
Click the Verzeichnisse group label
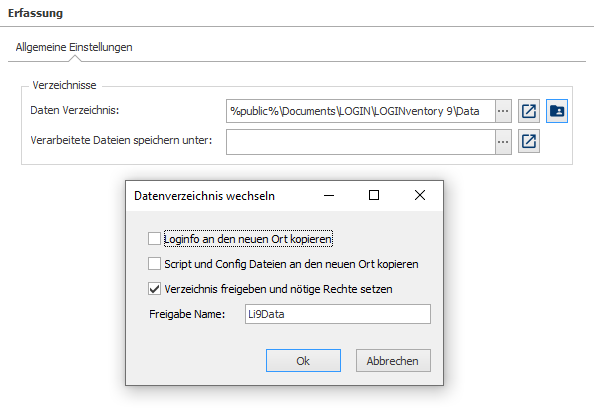64,85
